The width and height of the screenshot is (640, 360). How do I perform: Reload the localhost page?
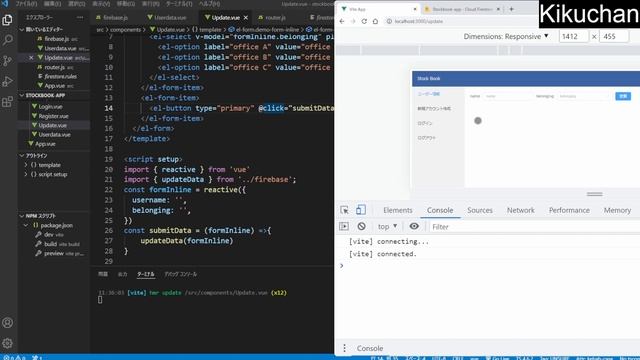click(364, 21)
